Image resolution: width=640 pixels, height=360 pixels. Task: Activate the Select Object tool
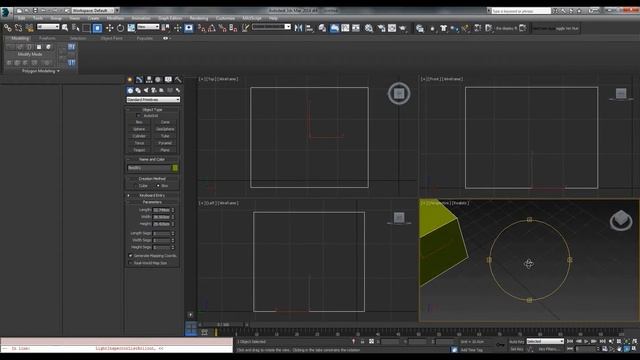pos(65,28)
